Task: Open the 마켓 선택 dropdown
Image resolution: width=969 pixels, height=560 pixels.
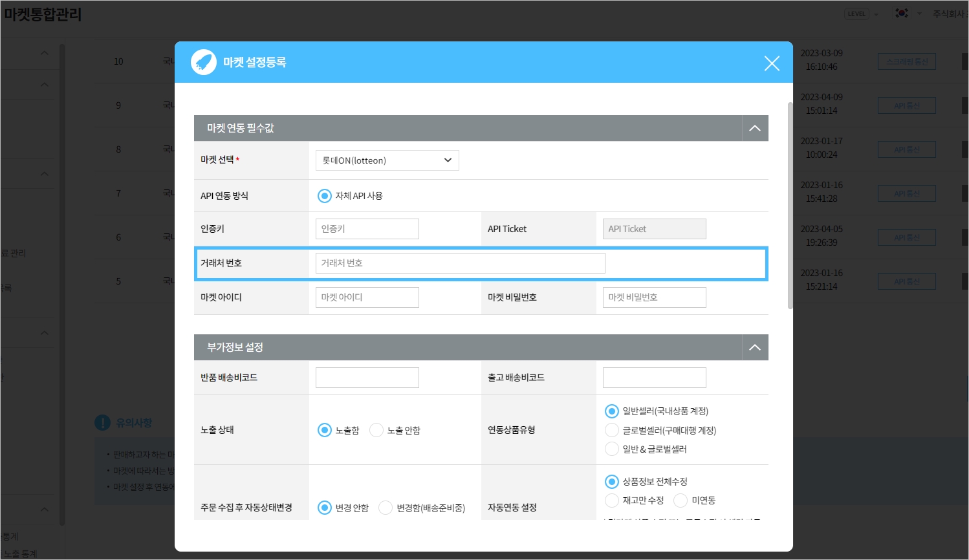Action: click(x=387, y=160)
